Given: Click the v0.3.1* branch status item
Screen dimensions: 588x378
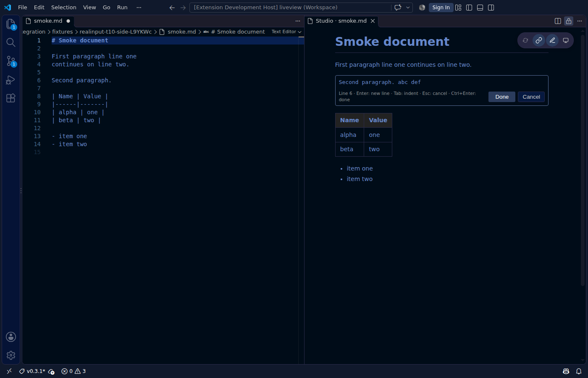Looking at the screenshot, I should (x=32, y=371).
